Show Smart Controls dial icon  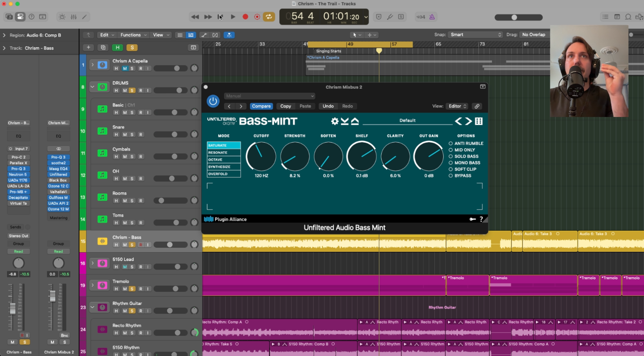pyautogui.click(x=62, y=17)
